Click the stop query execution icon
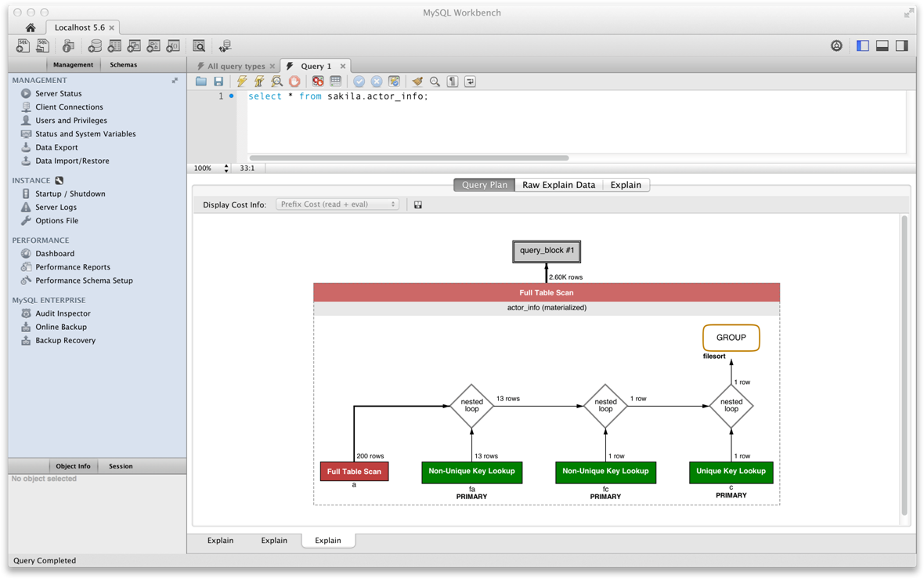 click(294, 81)
